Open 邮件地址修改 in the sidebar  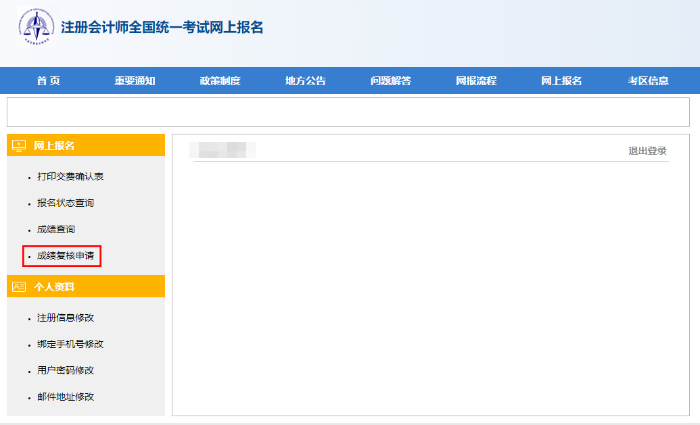(65, 397)
